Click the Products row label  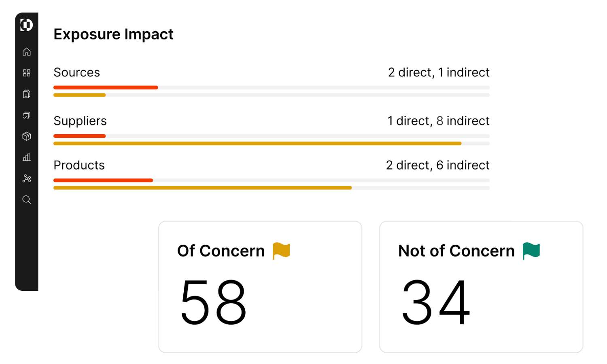(79, 165)
